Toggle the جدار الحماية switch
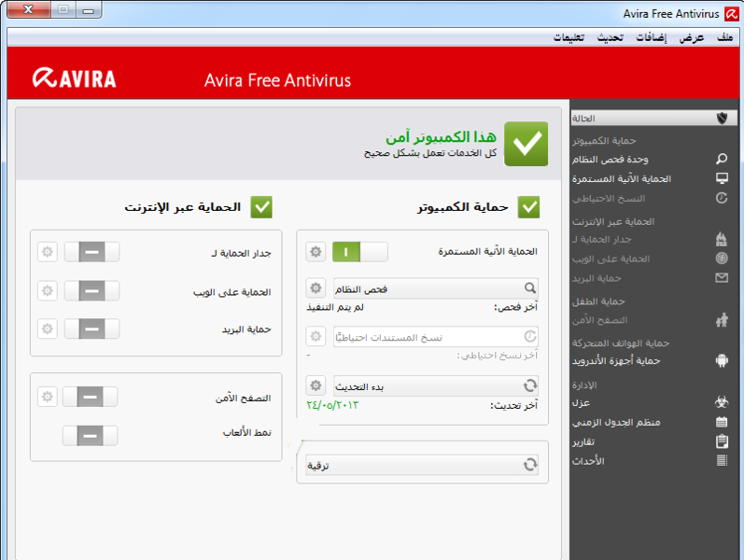The width and height of the screenshot is (744, 560). coord(92,251)
